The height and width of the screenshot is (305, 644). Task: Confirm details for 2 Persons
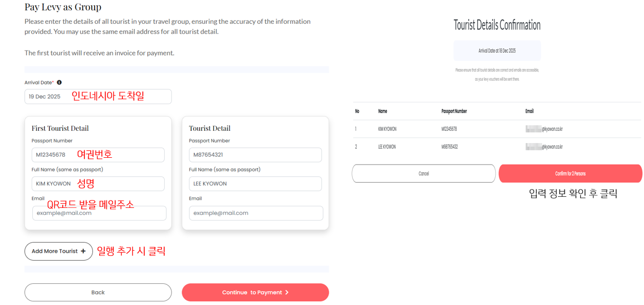[x=570, y=174]
